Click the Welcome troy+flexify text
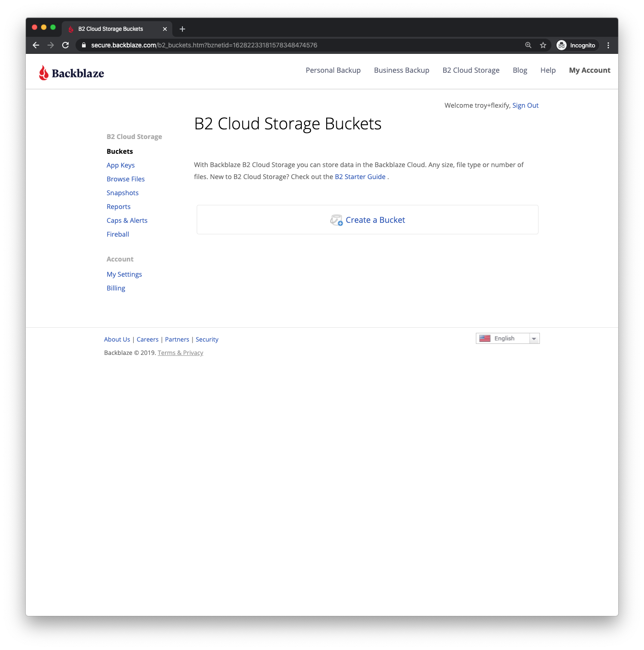The image size is (644, 650). coord(477,105)
